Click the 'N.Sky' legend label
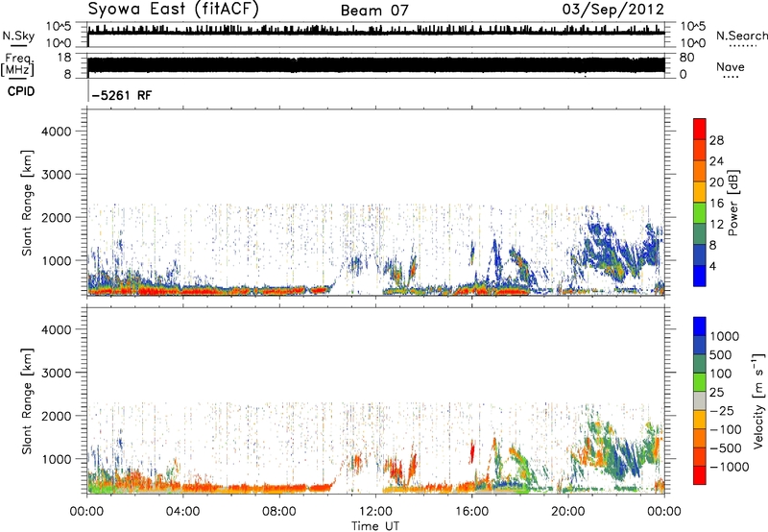Screen dimensions: 768x532 [x=18, y=36]
